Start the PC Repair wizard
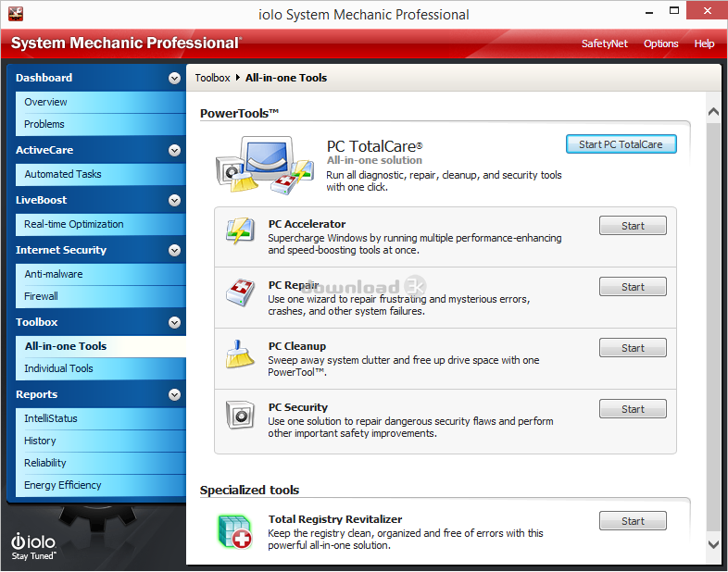The image size is (728, 572). [x=633, y=287]
